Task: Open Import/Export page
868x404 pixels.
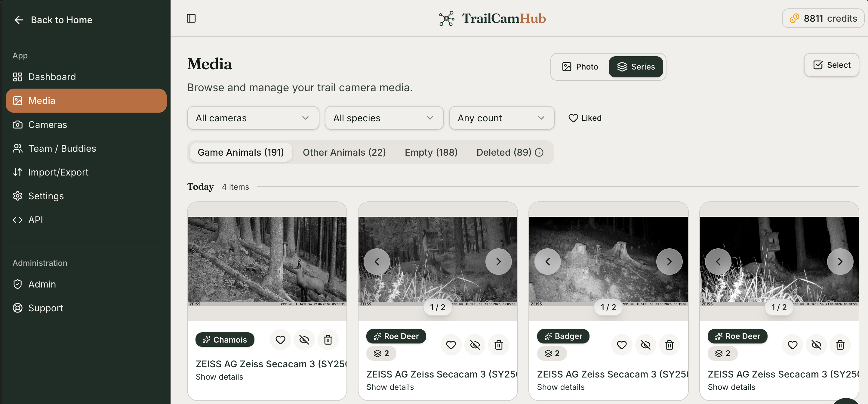Action: [x=86, y=172]
